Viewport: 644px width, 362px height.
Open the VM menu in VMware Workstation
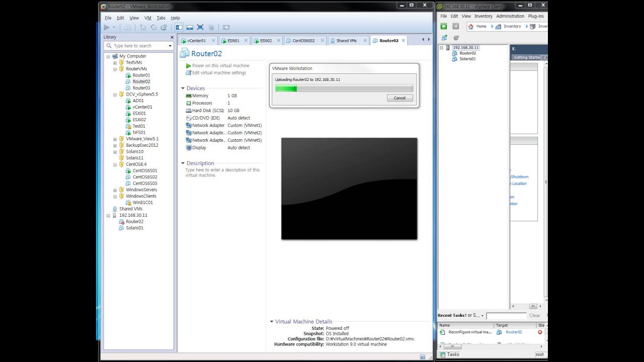(147, 18)
